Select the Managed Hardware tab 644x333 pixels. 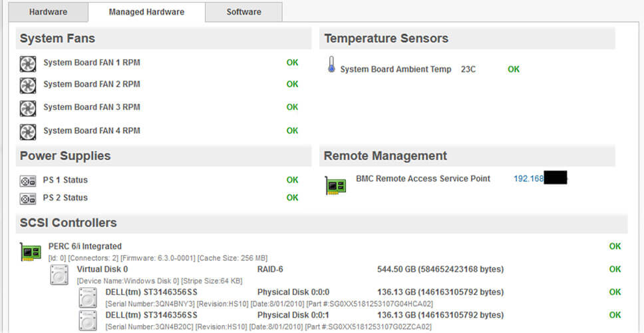pyautogui.click(x=146, y=12)
